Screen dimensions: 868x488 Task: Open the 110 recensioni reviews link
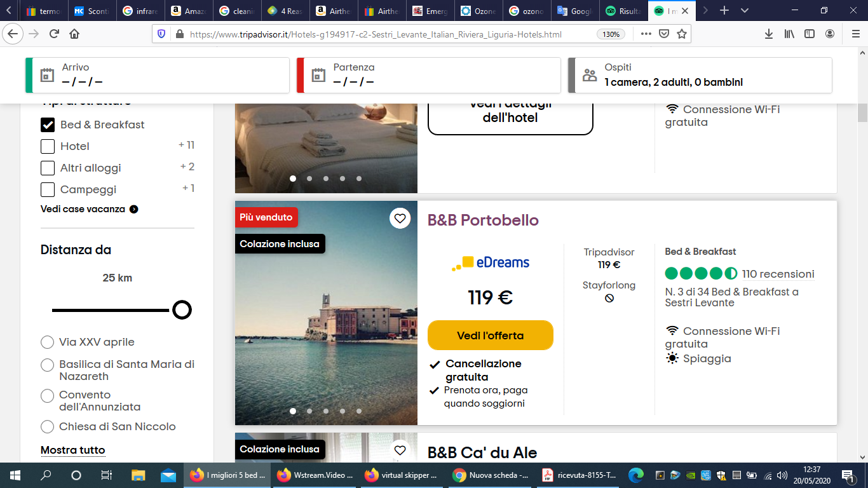(778, 274)
